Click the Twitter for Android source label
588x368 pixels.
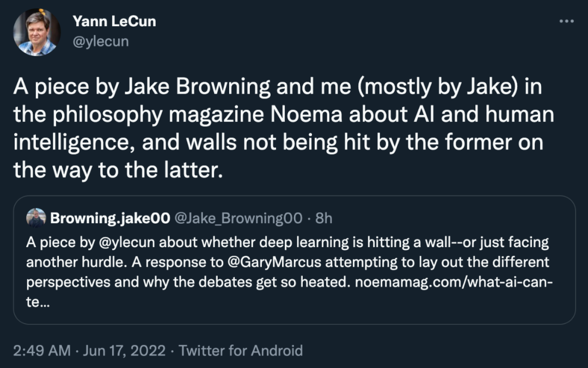241,351
